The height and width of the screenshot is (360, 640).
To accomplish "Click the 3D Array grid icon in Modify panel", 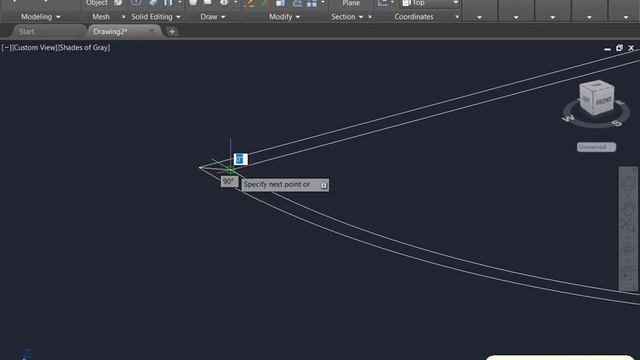I will click(x=312, y=3).
